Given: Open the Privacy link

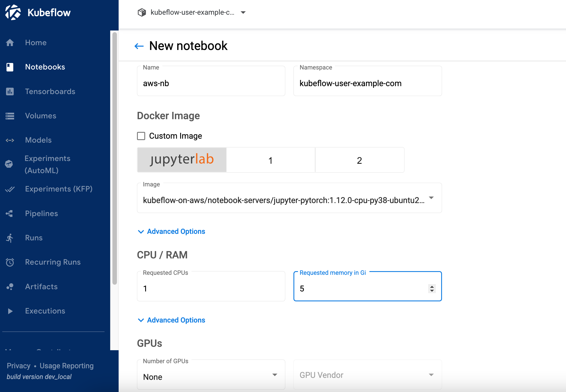Looking at the screenshot, I should click(18, 366).
